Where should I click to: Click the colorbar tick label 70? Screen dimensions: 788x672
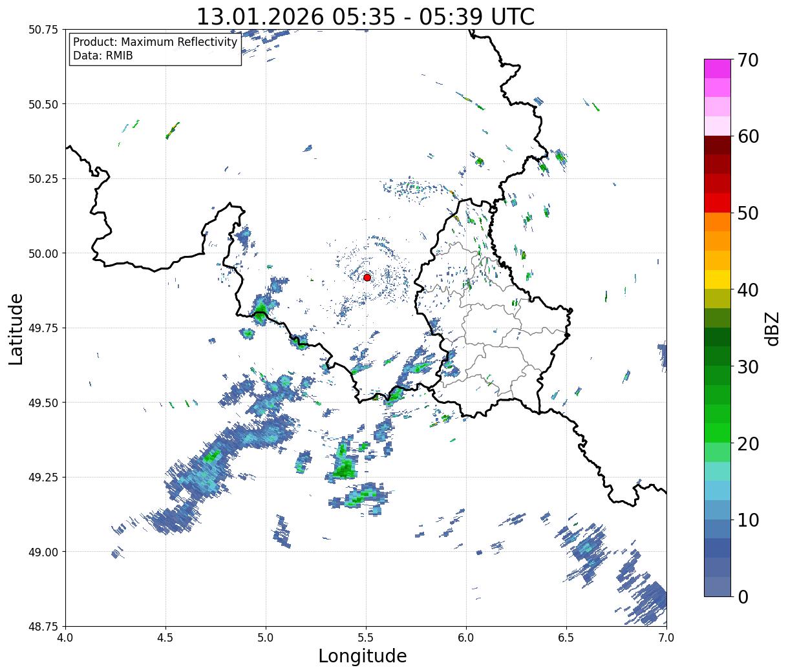pos(747,59)
